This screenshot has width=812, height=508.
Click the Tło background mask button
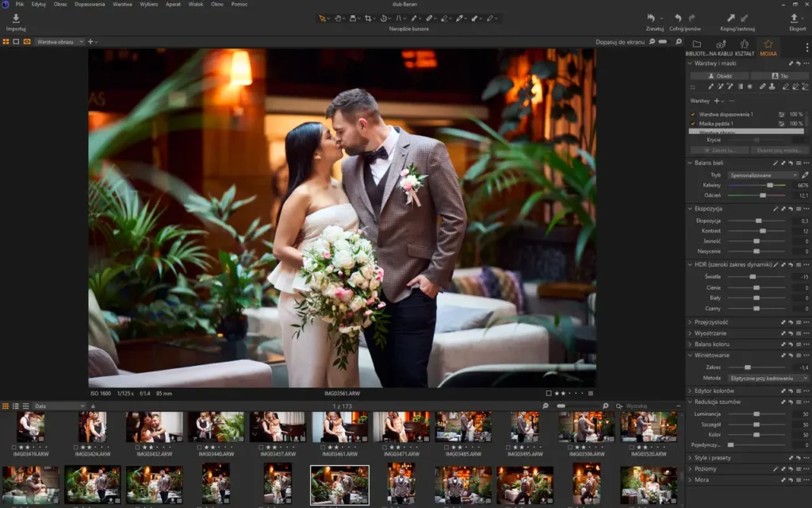(780, 76)
